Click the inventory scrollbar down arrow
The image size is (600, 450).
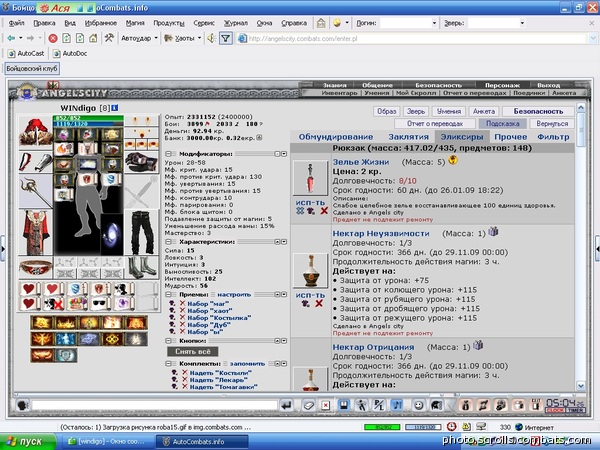(x=580, y=386)
